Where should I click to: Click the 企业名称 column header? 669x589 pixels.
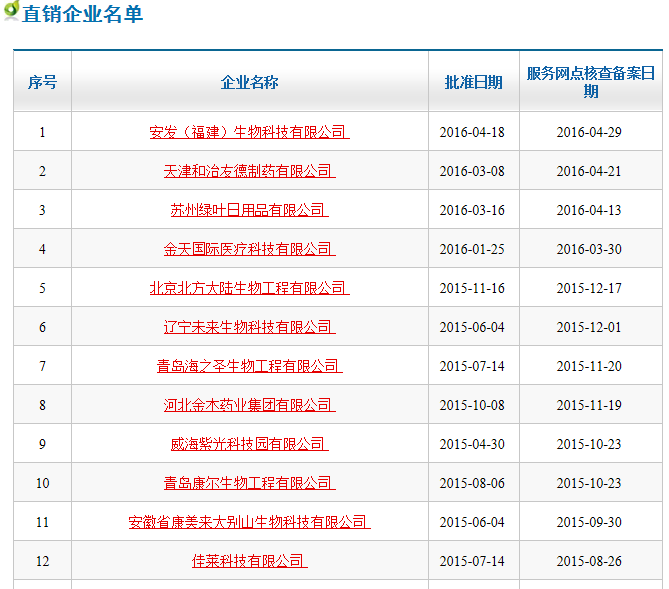[x=250, y=82]
